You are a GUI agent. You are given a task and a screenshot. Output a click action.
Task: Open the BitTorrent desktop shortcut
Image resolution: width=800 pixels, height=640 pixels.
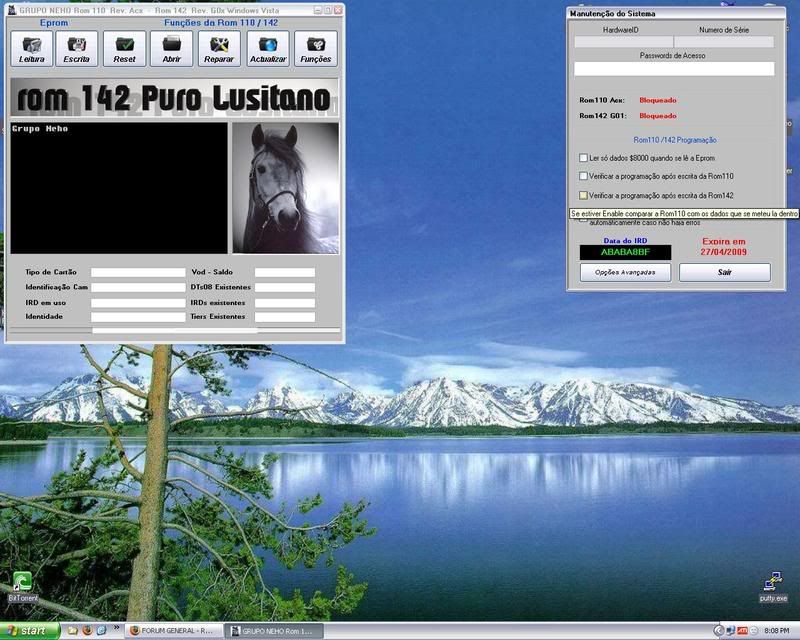pyautogui.click(x=21, y=584)
